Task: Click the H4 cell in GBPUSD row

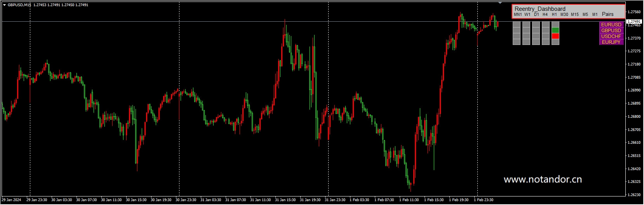Action: 546,30
